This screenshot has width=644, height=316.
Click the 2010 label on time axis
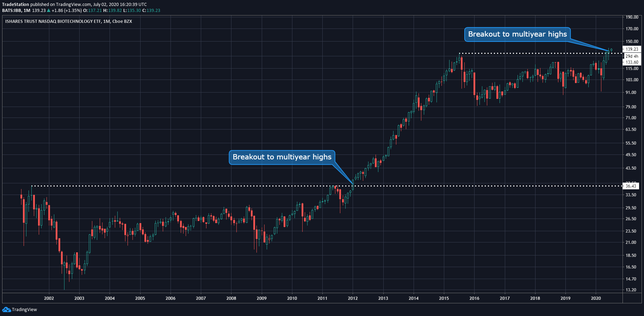pyautogui.click(x=292, y=298)
